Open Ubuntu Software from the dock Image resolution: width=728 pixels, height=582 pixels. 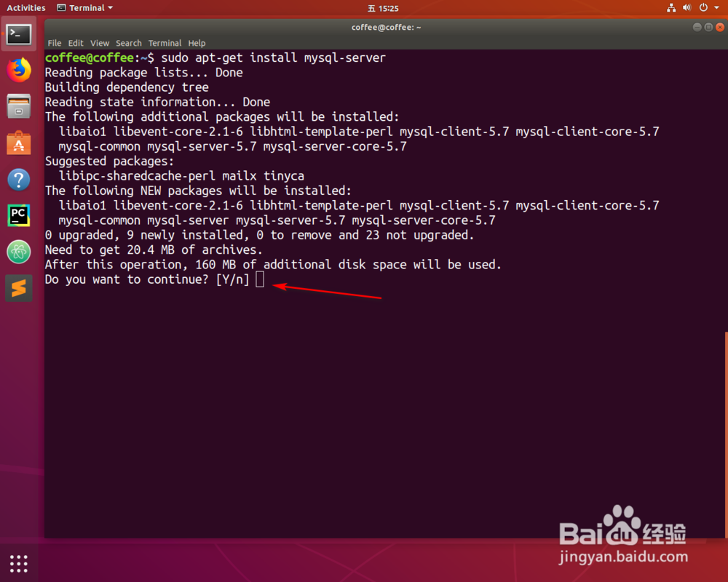pos(18,143)
